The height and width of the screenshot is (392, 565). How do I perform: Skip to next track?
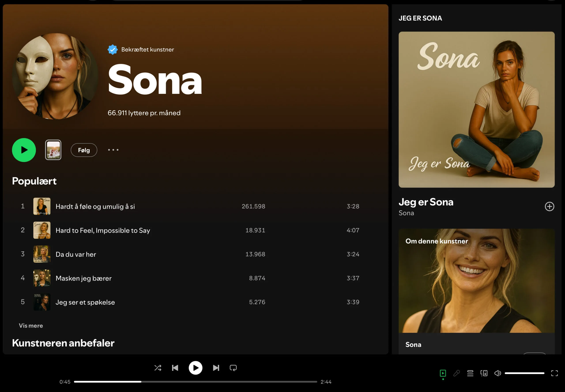[216, 368]
